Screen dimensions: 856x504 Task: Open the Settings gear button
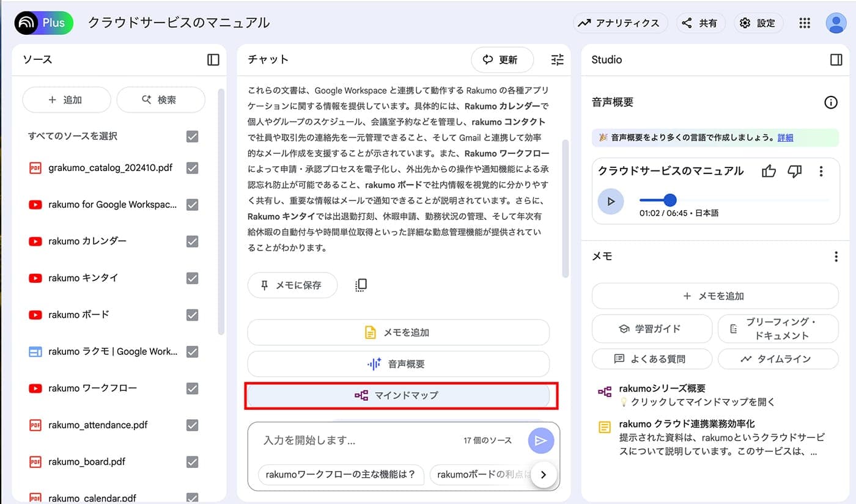(758, 23)
